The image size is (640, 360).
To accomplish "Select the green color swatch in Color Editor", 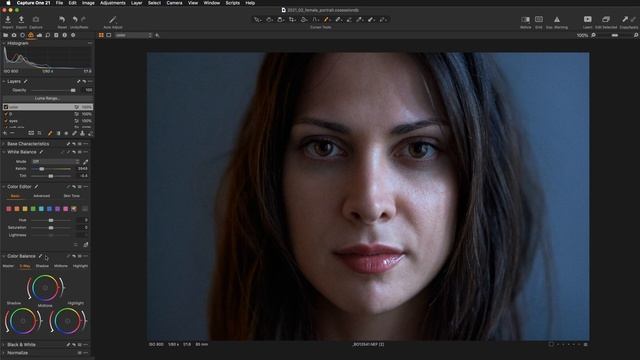I will pos(33,209).
